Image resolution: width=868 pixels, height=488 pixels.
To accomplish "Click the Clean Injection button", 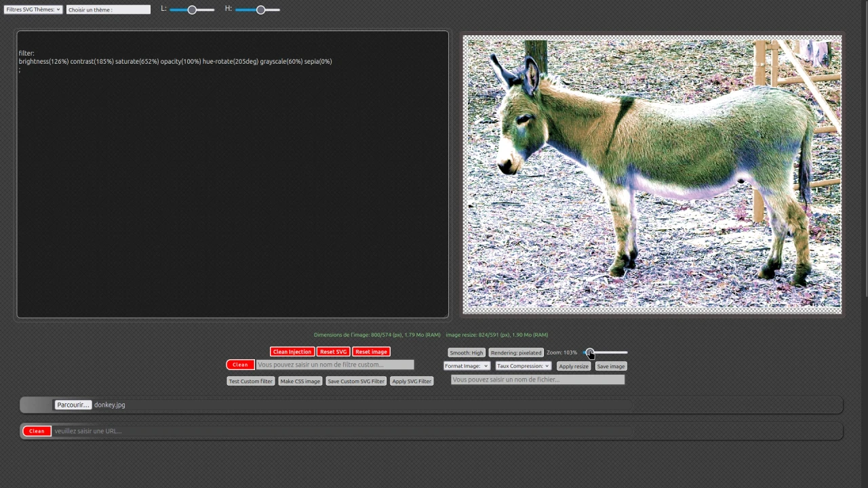I will [292, 351].
